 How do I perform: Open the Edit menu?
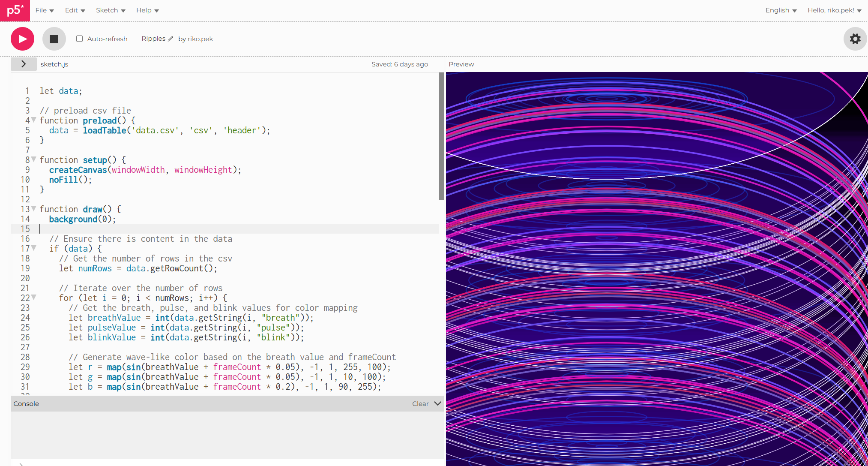pos(75,10)
